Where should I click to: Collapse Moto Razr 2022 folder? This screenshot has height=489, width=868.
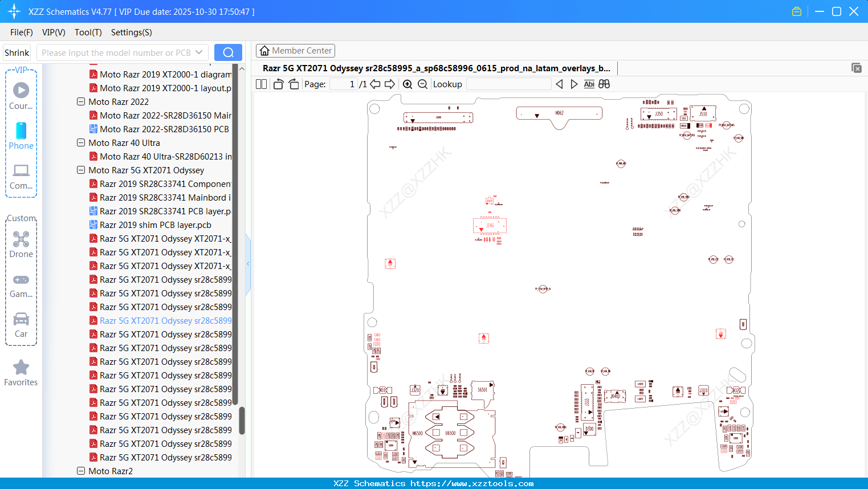(x=81, y=101)
